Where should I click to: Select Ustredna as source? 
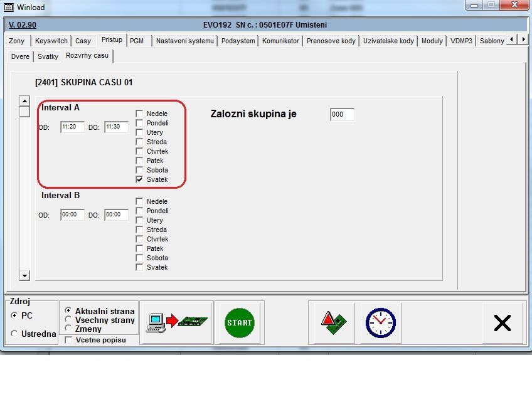tap(14, 334)
